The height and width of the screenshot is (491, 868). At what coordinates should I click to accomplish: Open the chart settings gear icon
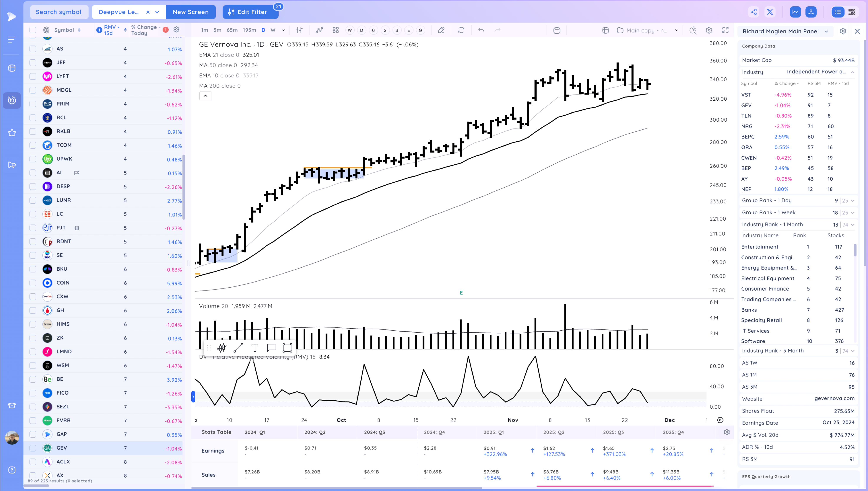(x=709, y=30)
